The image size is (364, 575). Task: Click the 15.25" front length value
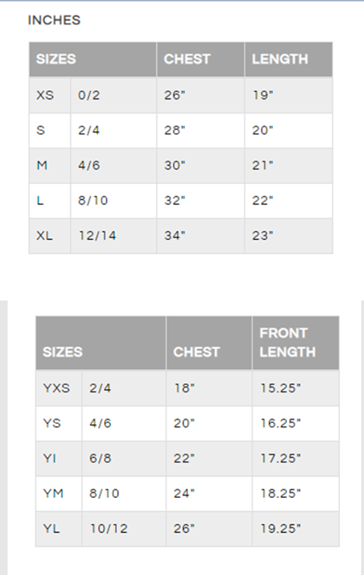click(x=280, y=388)
